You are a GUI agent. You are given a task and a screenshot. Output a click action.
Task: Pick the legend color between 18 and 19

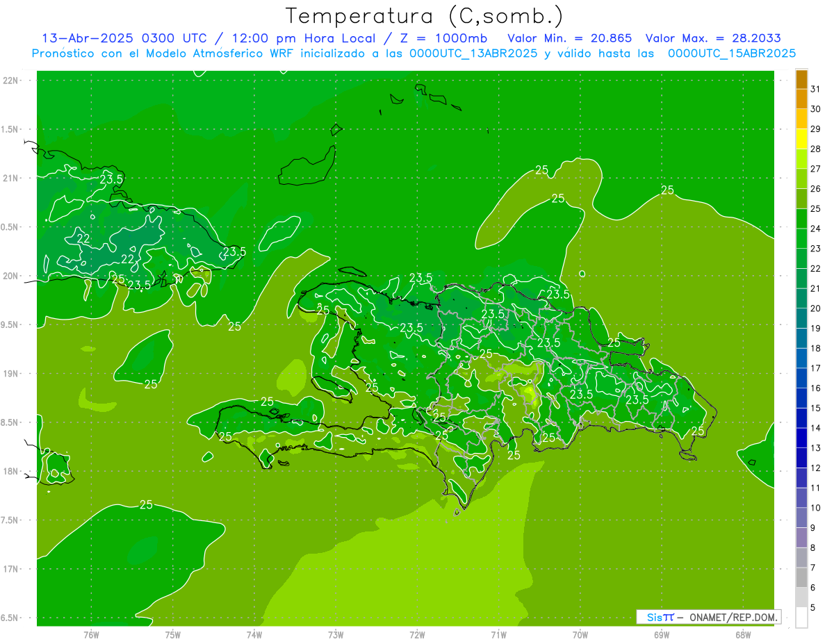[801, 338]
